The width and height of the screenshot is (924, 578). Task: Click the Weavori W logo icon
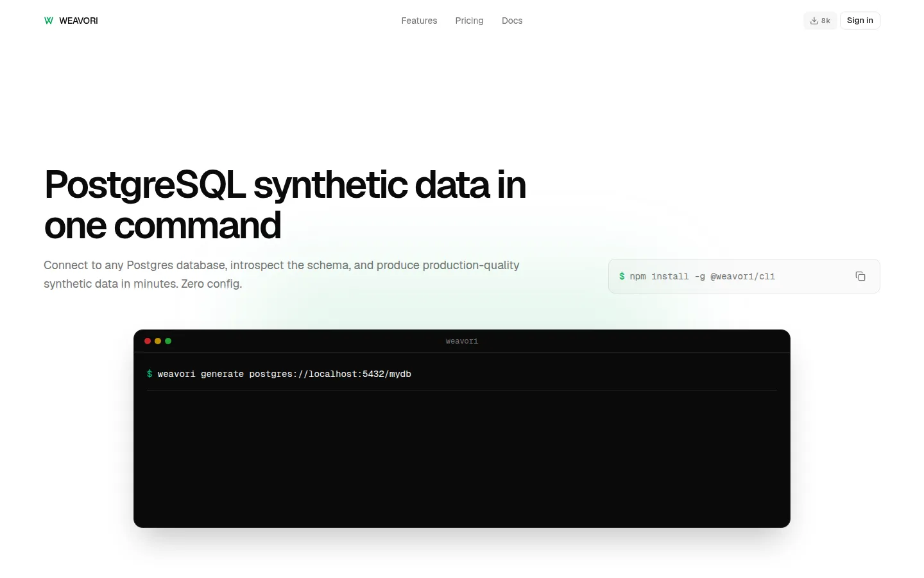click(x=49, y=21)
